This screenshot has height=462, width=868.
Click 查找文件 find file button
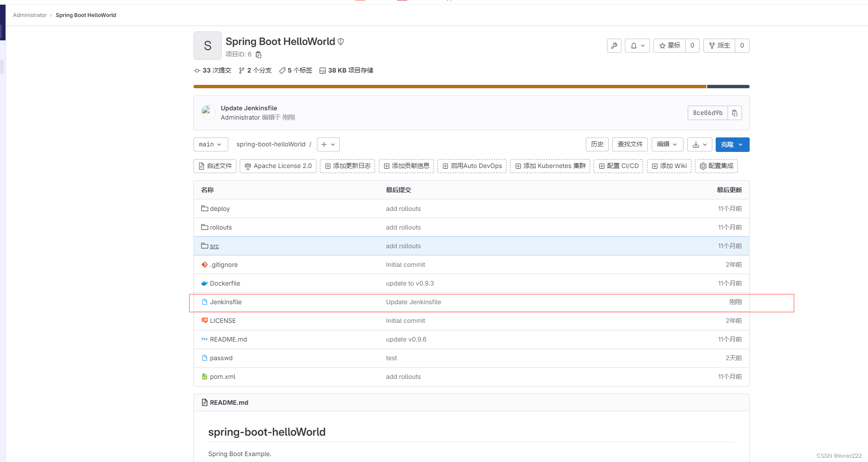point(630,144)
